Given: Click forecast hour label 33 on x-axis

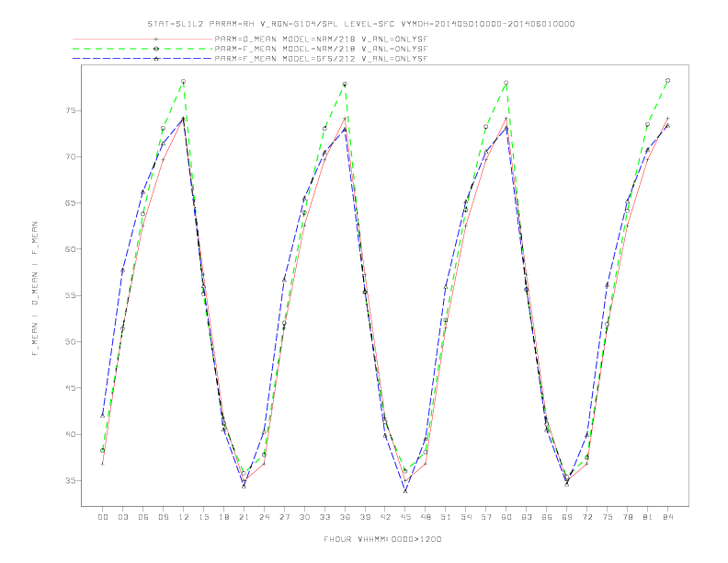Looking at the screenshot, I should click(324, 517).
